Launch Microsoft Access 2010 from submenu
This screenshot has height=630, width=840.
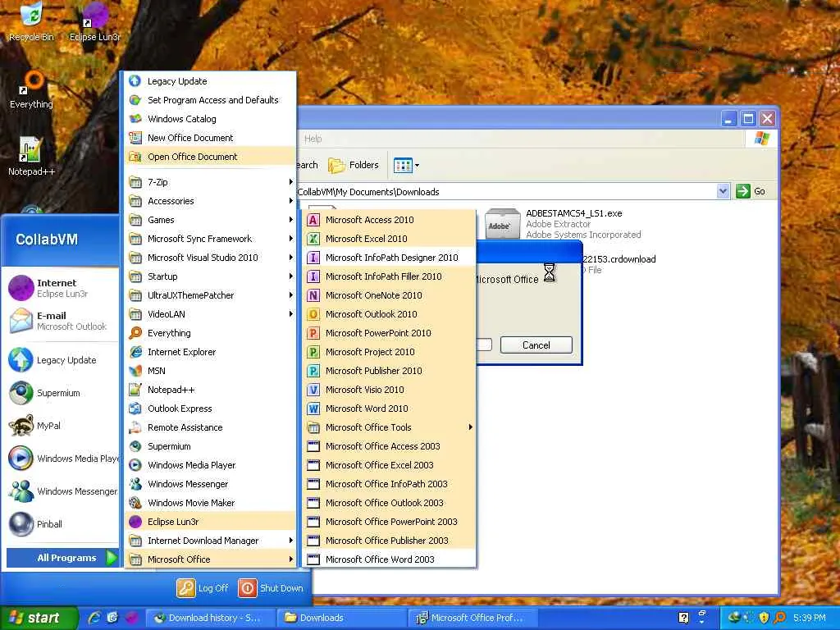pyautogui.click(x=389, y=220)
